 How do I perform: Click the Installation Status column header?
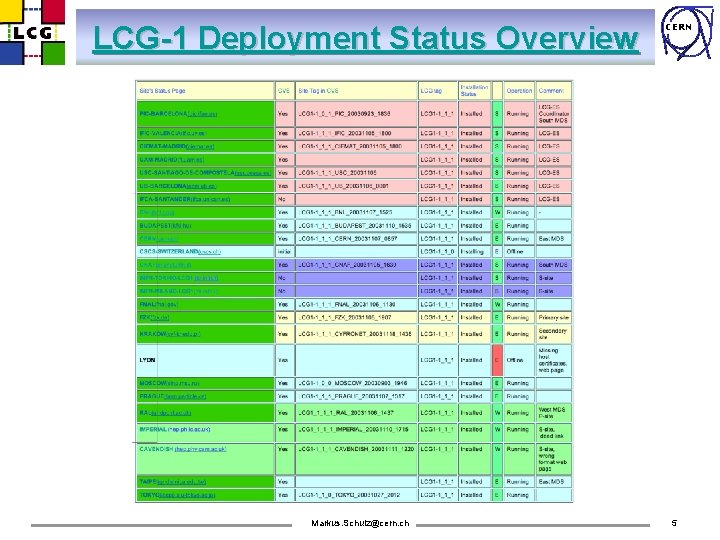pos(474,90)
